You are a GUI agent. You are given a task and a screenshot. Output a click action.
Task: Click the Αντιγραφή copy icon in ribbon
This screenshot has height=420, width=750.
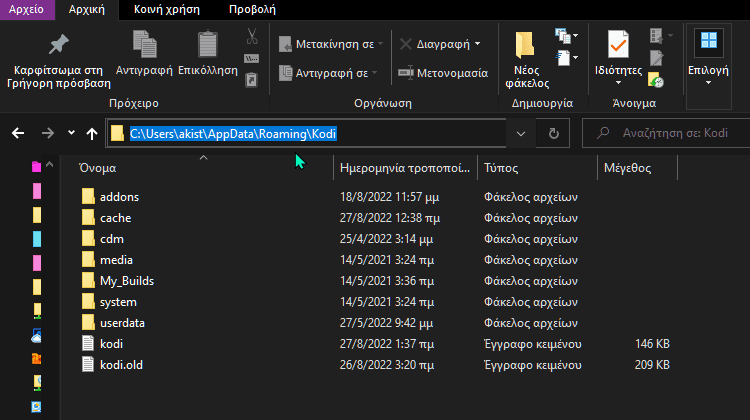(x=144, y=45)
